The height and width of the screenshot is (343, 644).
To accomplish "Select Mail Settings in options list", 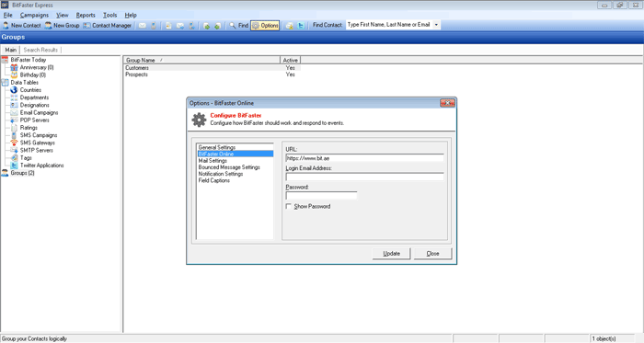I will coord(235,161).
